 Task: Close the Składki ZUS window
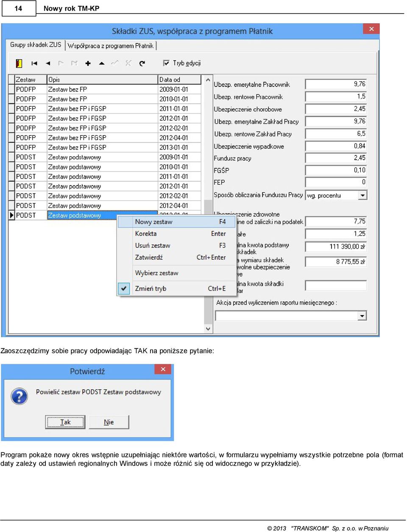coord(371,29)
